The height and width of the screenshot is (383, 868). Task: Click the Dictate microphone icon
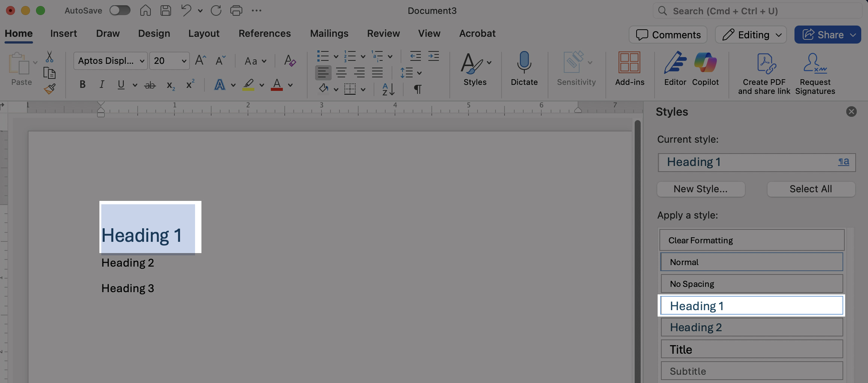click(x=524, y=62)
